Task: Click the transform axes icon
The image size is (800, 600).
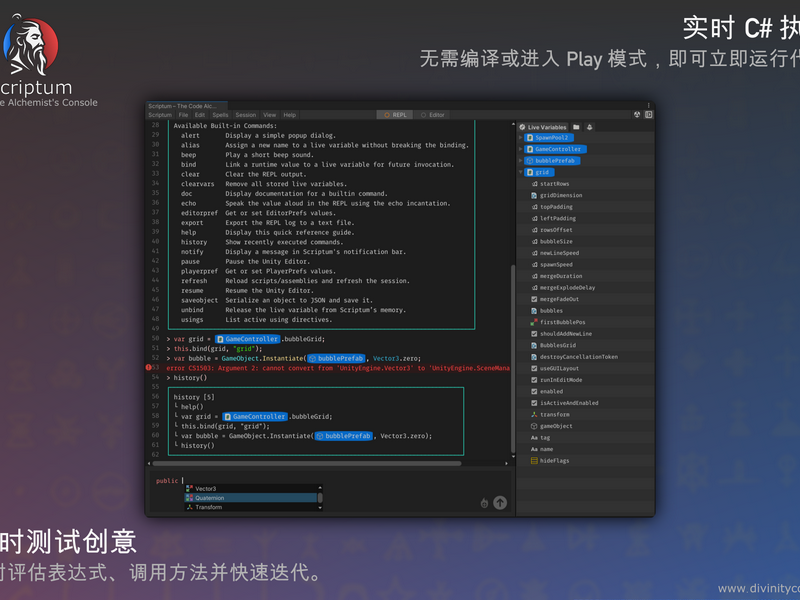Action: (534, 414)
